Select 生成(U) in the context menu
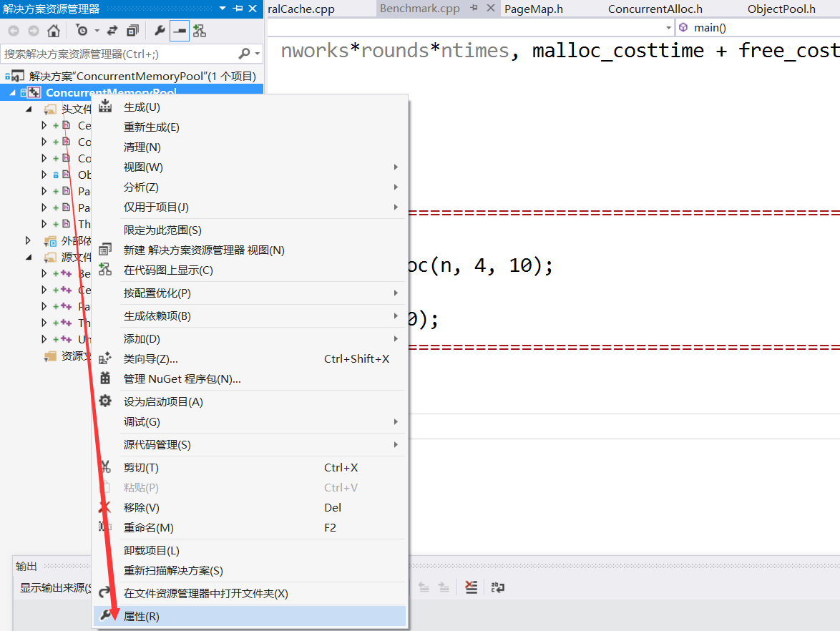This screenshot has height=631, width=840. point(250,107)
